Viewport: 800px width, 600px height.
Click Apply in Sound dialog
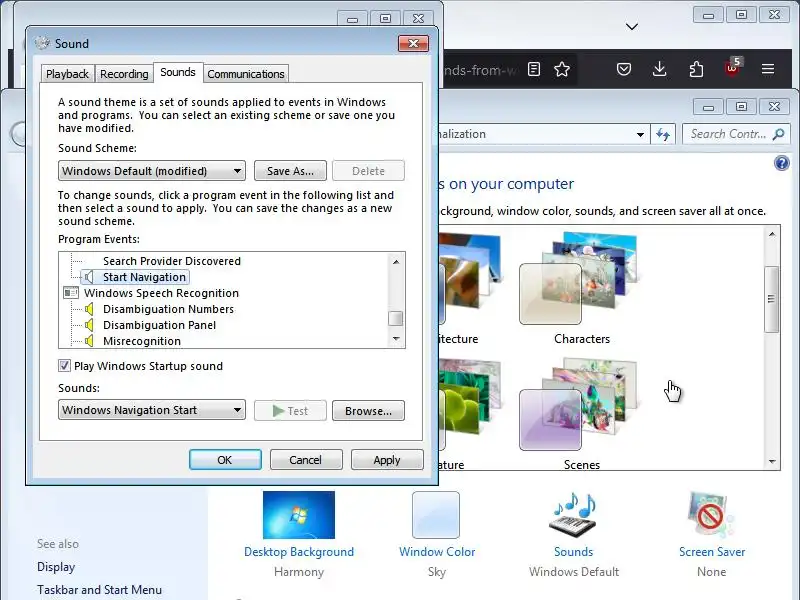[387, 460]
